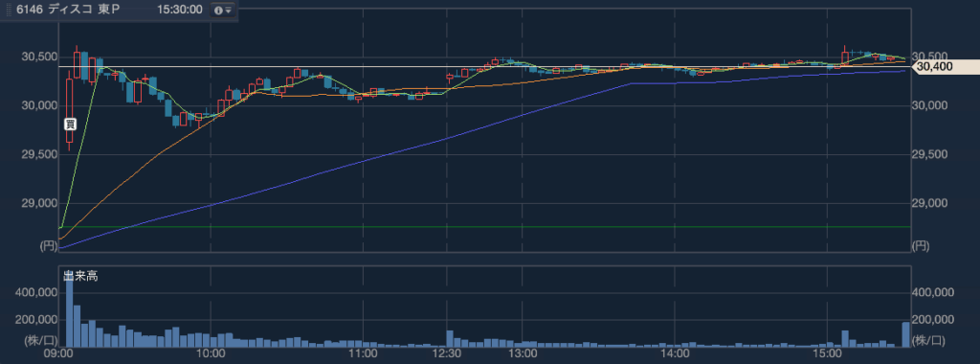Screen dimensions: 980x364
Task: Click the stock name 6146 ディスコ 東P
Action: coord(68,10)
